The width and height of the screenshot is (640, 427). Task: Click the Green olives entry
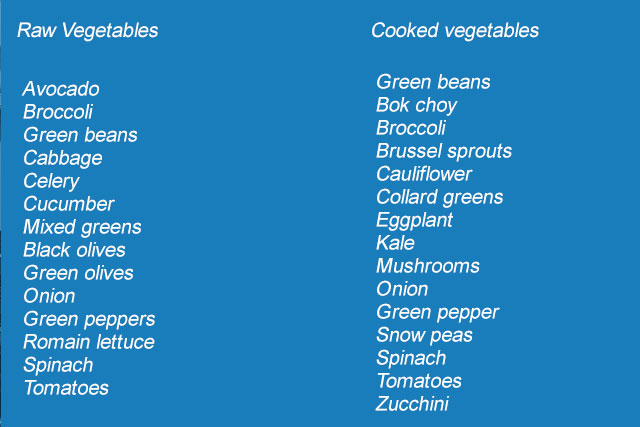click(78, 273)
